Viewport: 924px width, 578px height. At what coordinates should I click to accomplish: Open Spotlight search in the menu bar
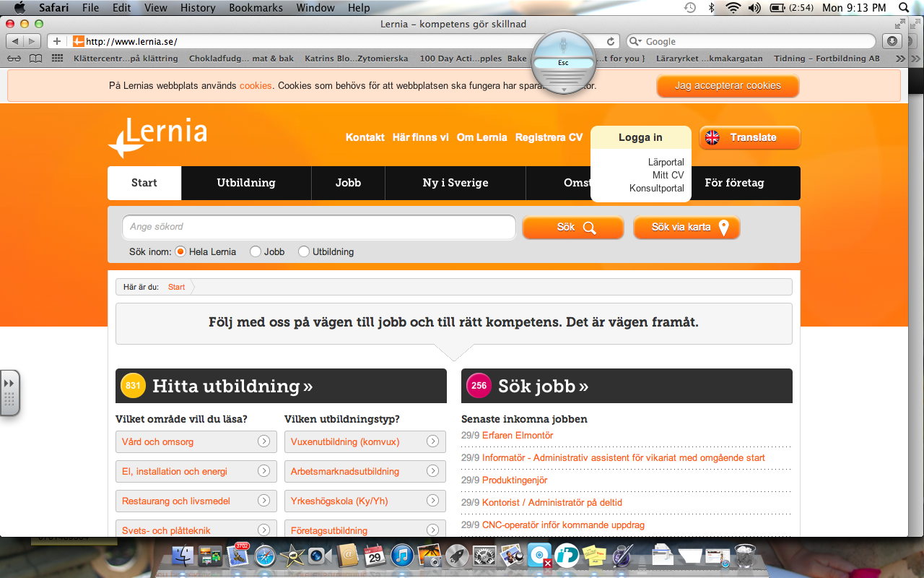coord(904,8)
